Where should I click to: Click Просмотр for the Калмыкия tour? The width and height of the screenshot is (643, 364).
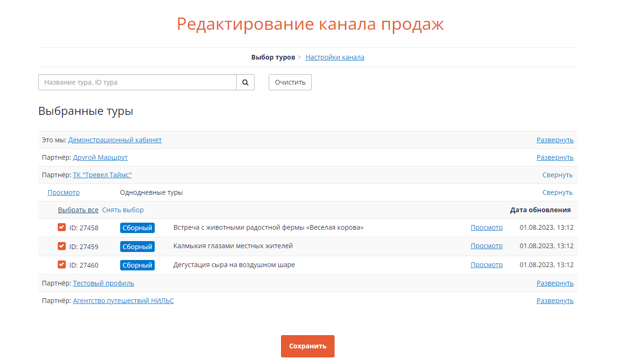click(486, 246)
